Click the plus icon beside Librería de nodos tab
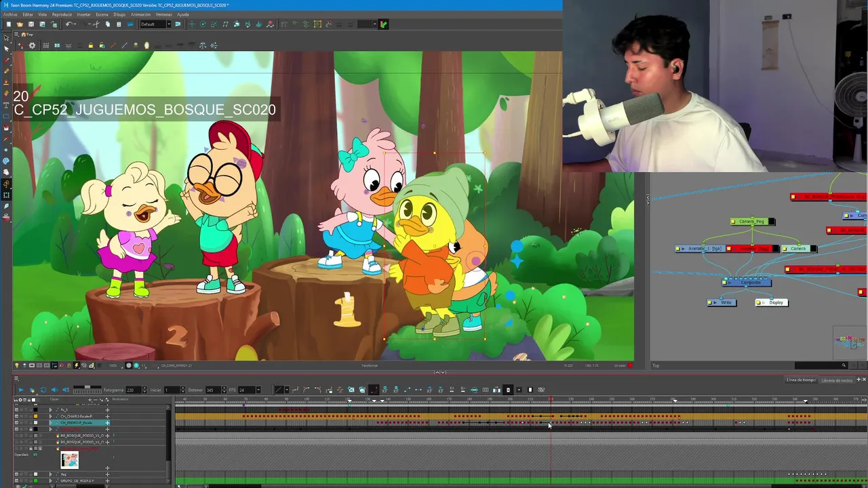868x488 pixels. [859, 380]
